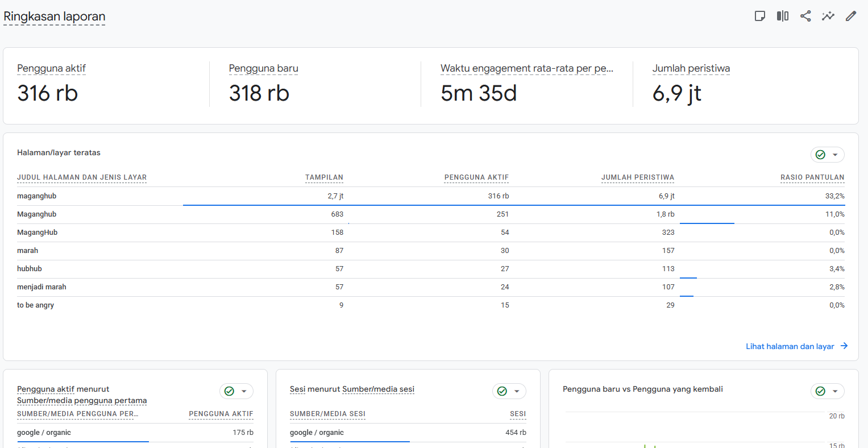This screenshot has width=868, height=448.
Task: Click the marah row title
Action: point(28,251)
